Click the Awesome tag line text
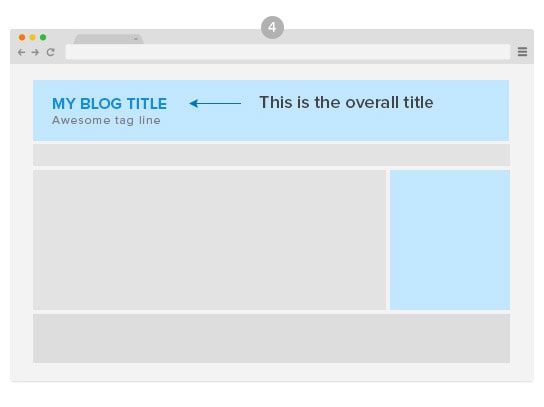The width and height of the screenshot is (544, 407). tap(106, 120)
